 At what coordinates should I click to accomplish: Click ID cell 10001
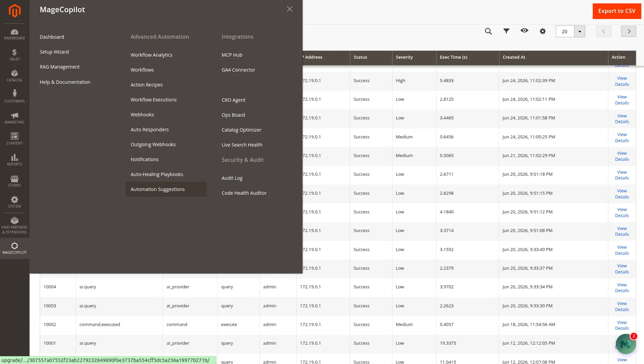click(x=58, y=343)
